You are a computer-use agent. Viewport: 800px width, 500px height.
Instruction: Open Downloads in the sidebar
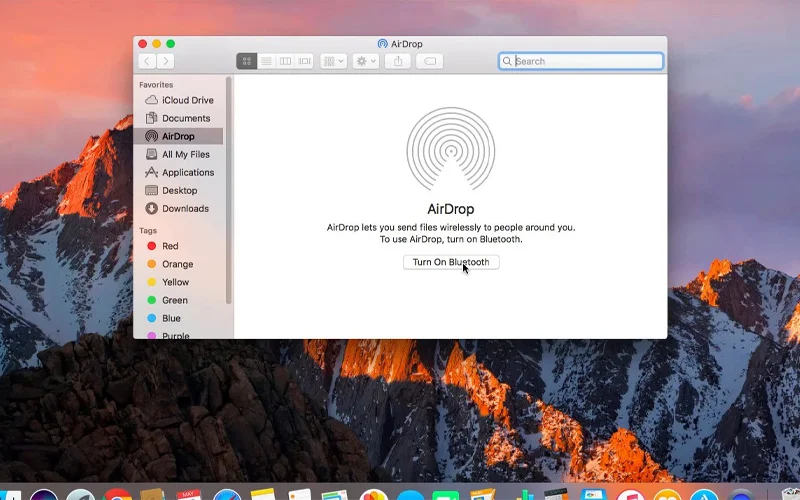tap(179, 208)
